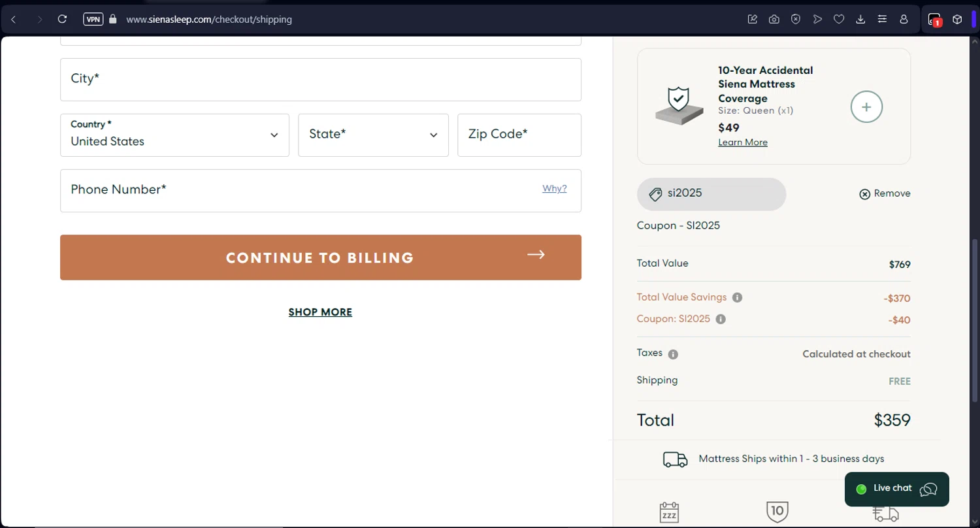Screen dimensions: 980x528
Task: Click the Phone Number field
Action: click(321, 191)
